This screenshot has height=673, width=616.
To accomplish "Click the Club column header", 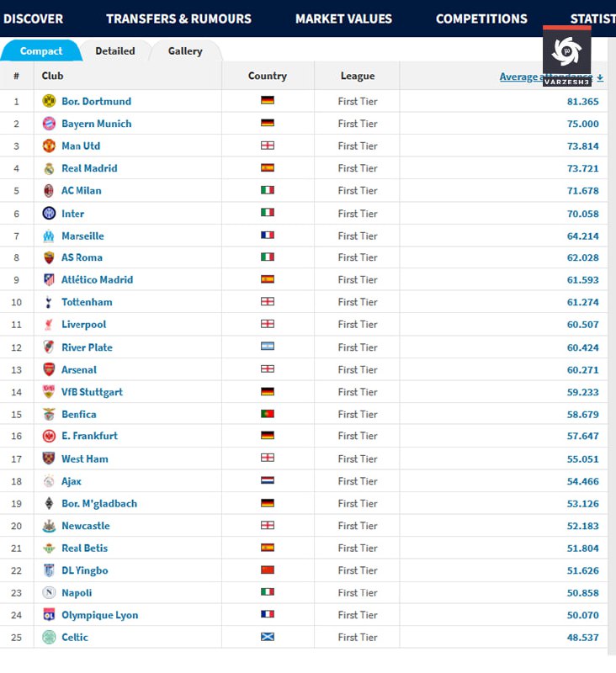I will coord(52,76).
